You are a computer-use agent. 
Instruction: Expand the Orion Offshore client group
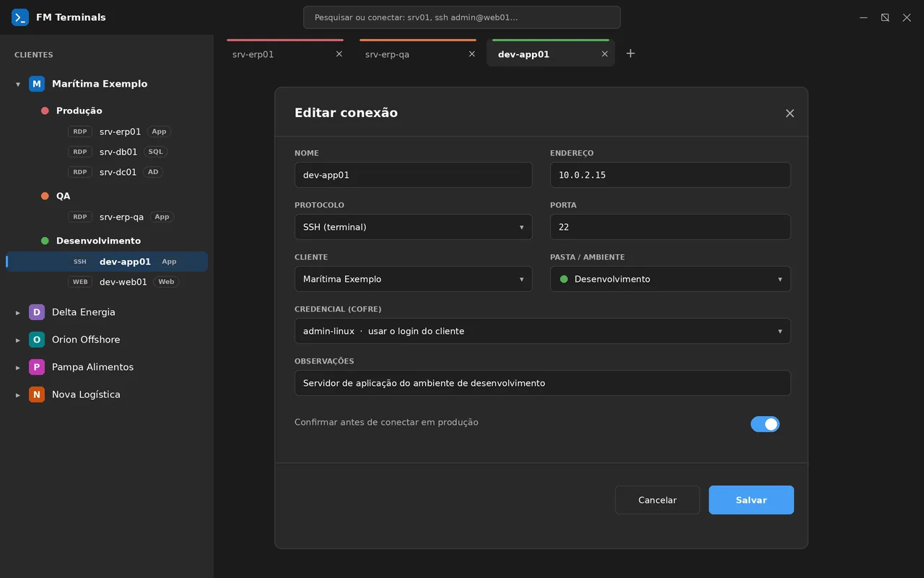[x=18, y=340]
